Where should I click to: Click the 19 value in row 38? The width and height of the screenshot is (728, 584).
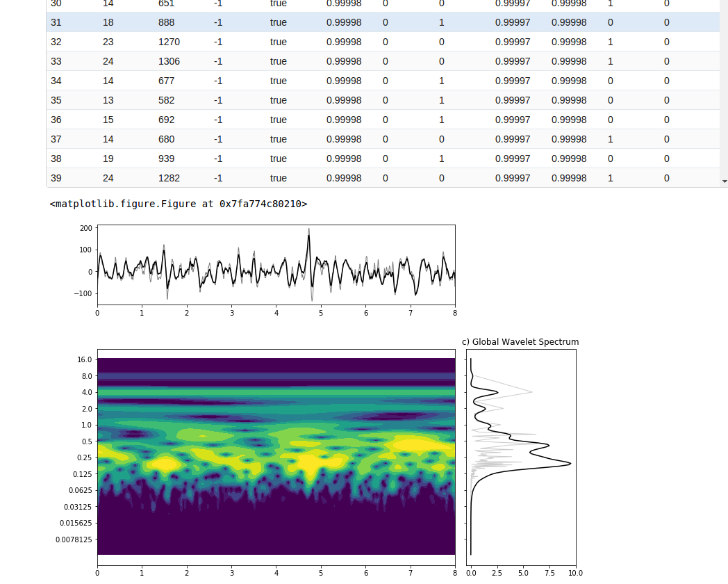[x=108, y=159]
